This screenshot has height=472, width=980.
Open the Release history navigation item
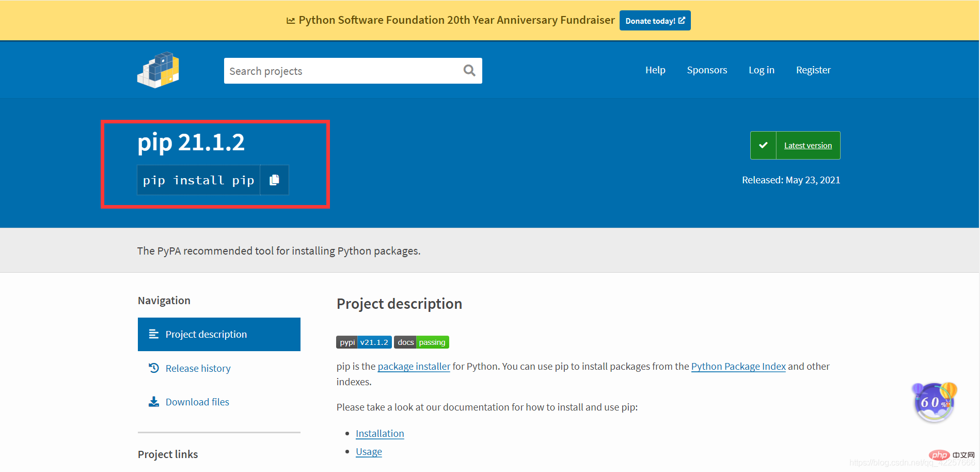coord(198,368)
